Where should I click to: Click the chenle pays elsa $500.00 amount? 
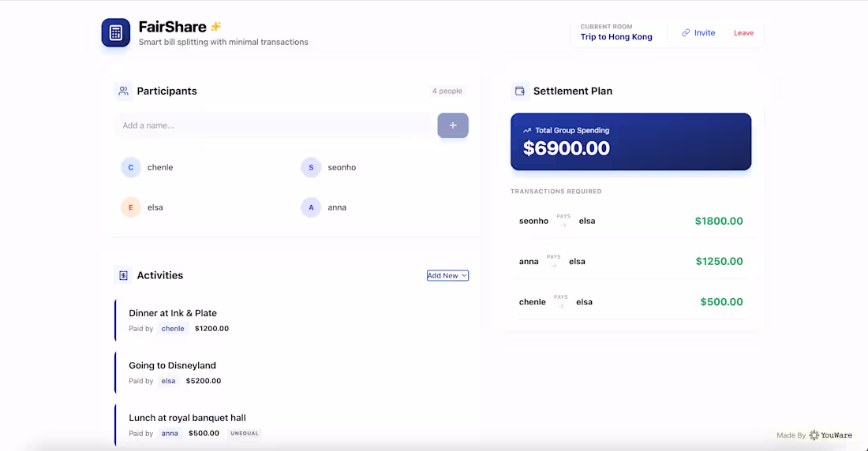tap(721, 302)
